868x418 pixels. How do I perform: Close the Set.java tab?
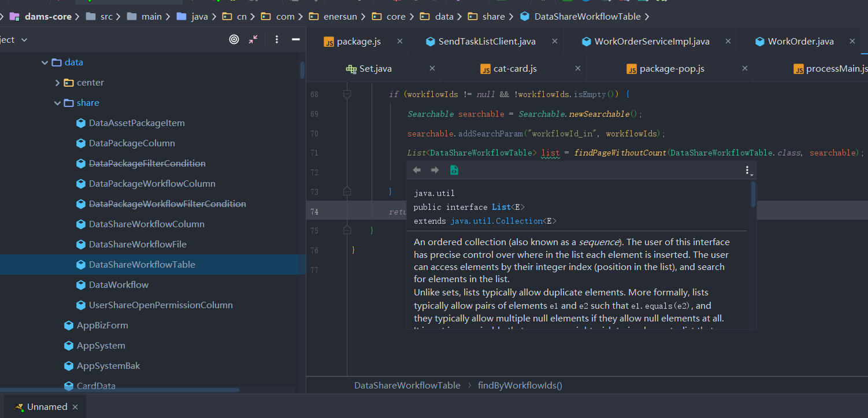(432, 68)
